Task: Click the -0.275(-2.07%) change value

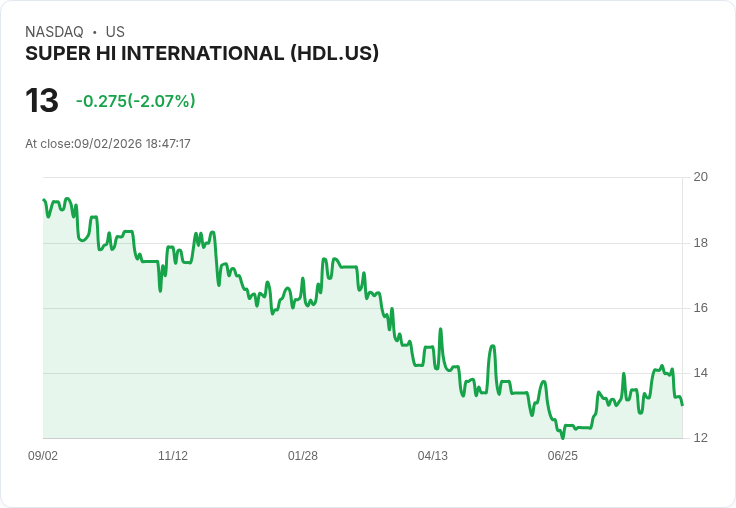Action: (x=136, y=101)
